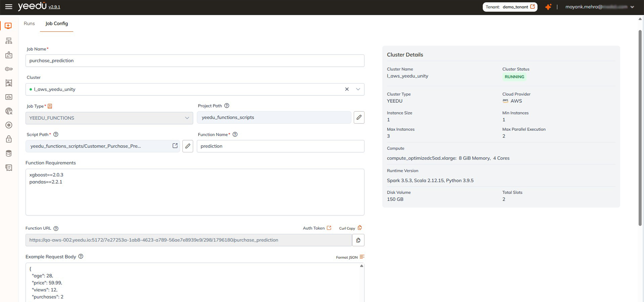Show Project Path help tooltip icon

[227, 106]
